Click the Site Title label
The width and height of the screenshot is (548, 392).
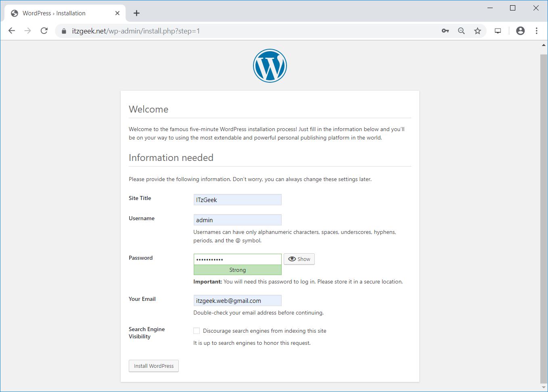coord(140,198)
